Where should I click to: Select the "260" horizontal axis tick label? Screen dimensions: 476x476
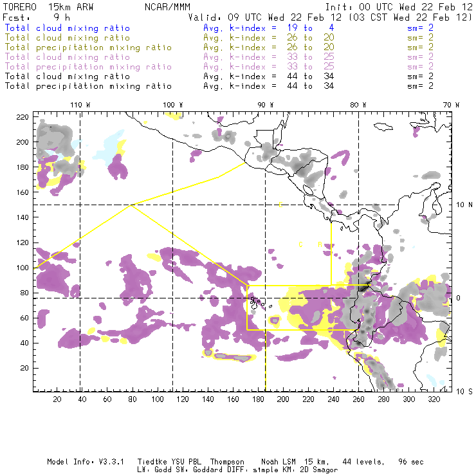358,399
